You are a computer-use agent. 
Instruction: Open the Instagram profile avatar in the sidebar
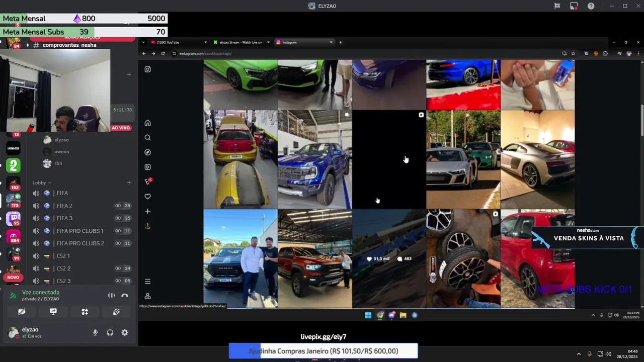pyautogui.click(x=147, y=226)
